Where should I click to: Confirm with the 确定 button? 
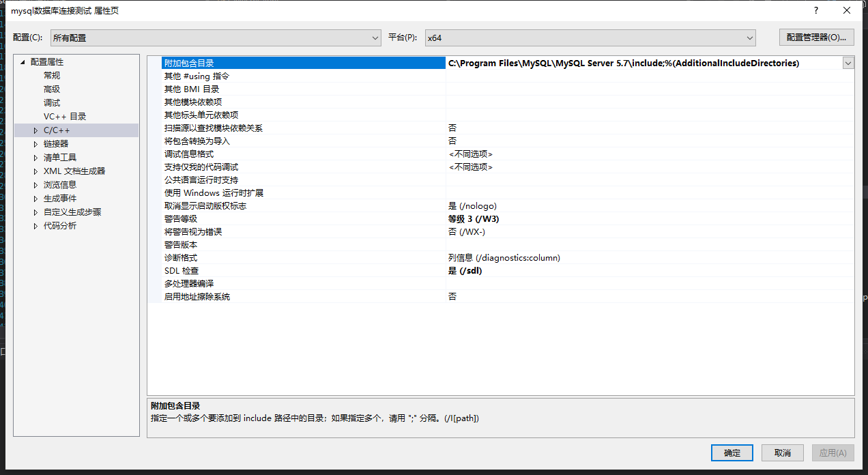tap(732, 452)
